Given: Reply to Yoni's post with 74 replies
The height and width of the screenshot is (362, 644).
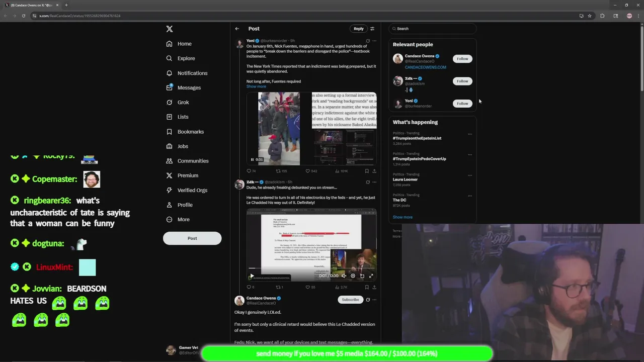Looking at the screenshot, I should pyautogui.click(x=251, y=171).
